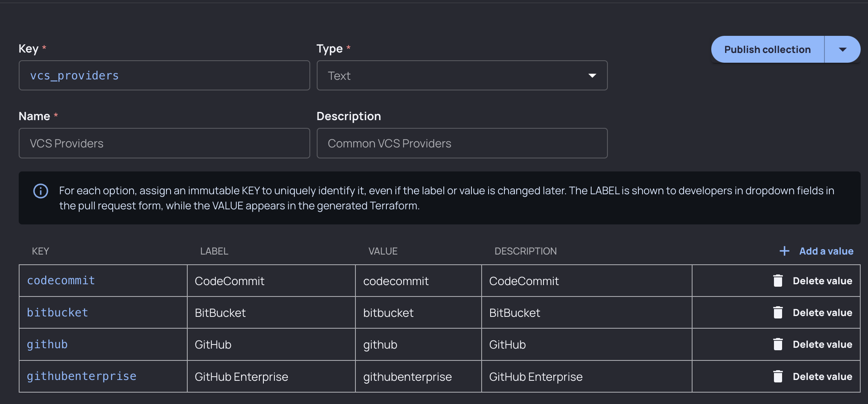Select the codecommit key cell
This screenshot has height=404, width=868.
point(103,281)
